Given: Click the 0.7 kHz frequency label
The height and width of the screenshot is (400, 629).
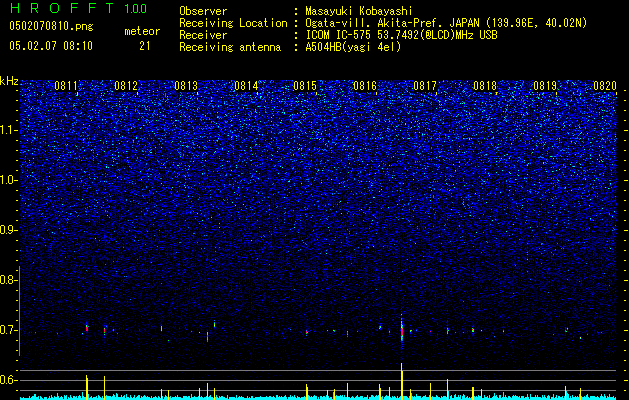Looking at the screenshot, I should tap(7, 330).
